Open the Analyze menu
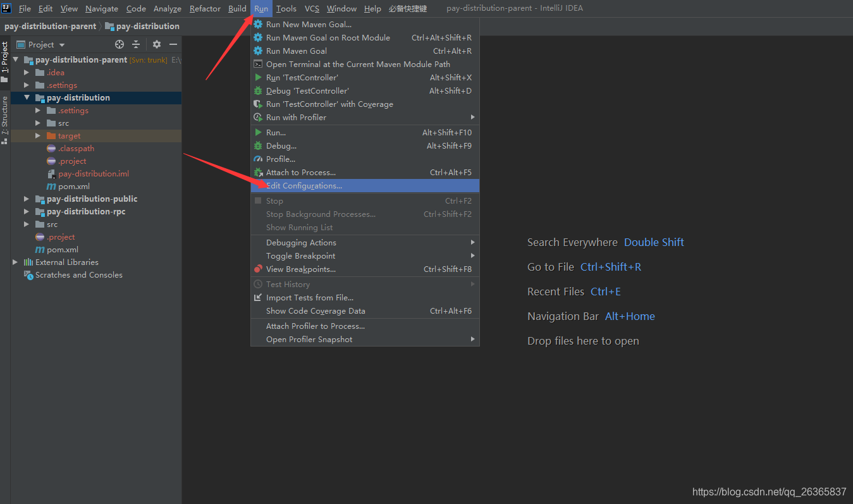 pyautogui.click(x=168, y=8)
